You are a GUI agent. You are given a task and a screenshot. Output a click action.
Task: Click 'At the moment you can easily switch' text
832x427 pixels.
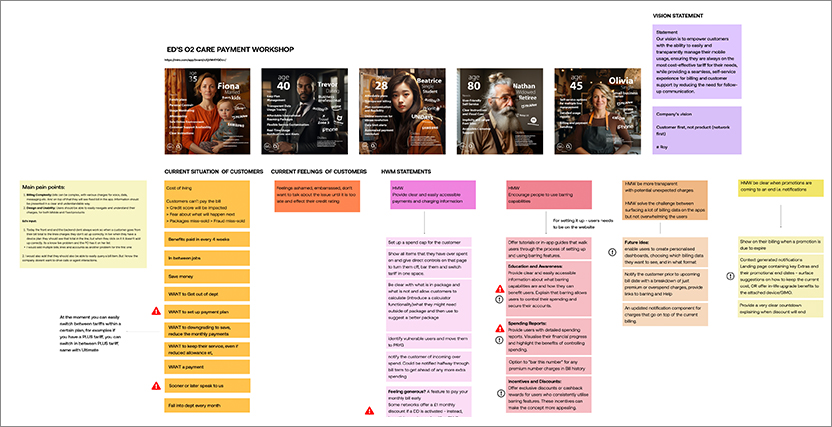[x=91, y=334]
